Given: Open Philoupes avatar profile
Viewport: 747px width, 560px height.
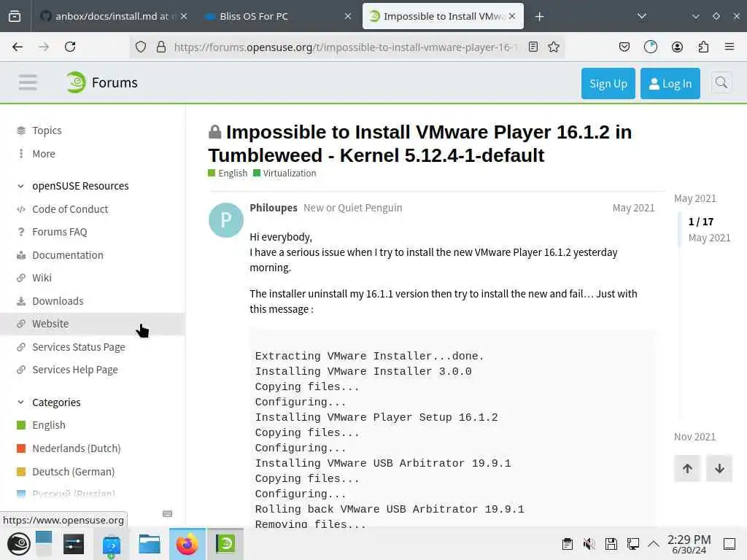Looking at the screenshot, I should click(226, 220).
